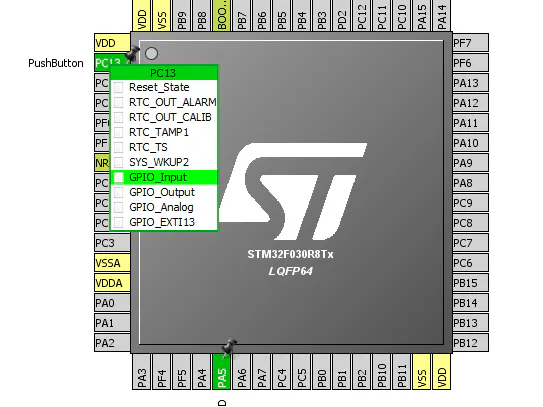Click pin PB0 on bottom edge
Image resolution: width=543 pixels, height=407 pixels.
pyautogui.click(x=322, y=372)
